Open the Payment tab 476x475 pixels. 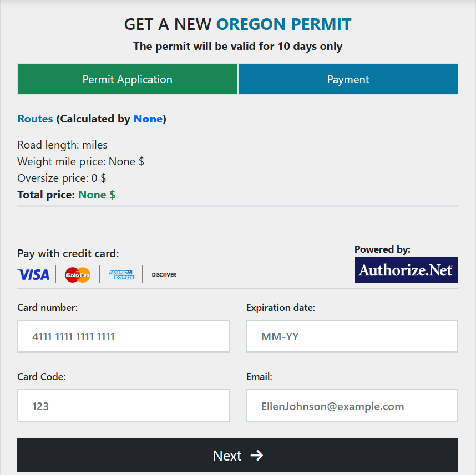pos(348,79)
